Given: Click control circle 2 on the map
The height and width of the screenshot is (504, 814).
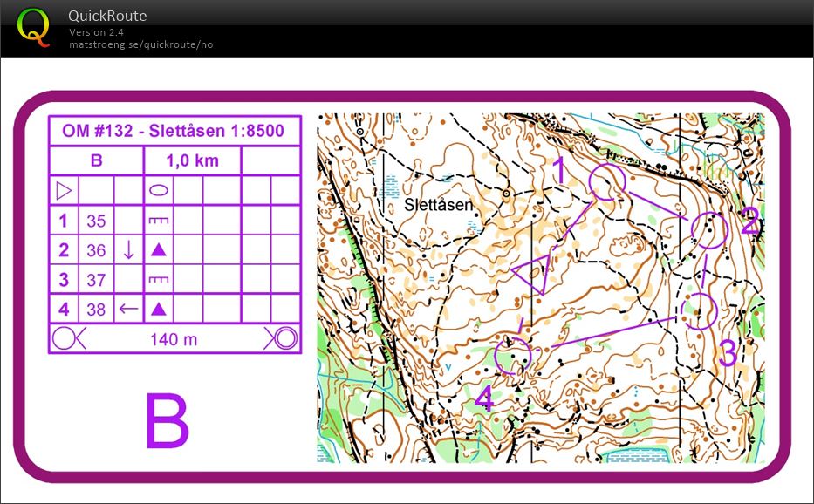Looking at the screenshot, I should 709,230.
